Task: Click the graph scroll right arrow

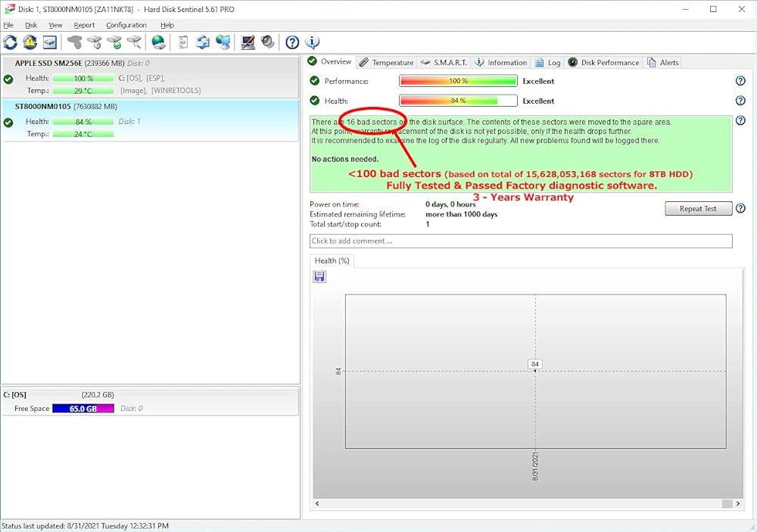Action: tap(737, 503)
